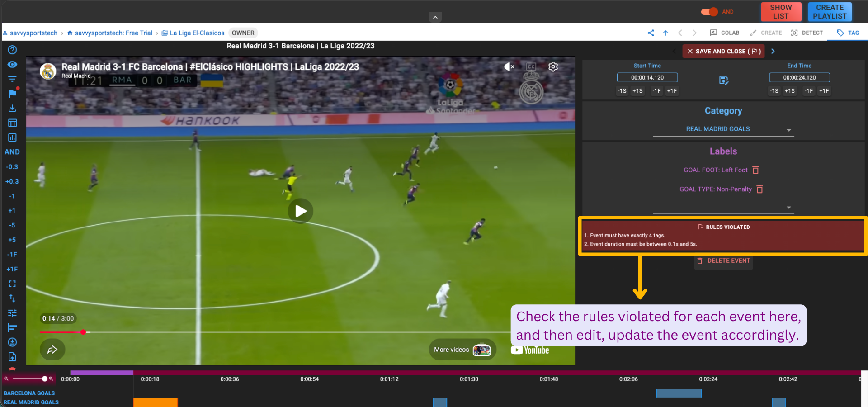Click the share icon in top toolbar
Screen dimensions: 868x407
(x=651, y=33)
